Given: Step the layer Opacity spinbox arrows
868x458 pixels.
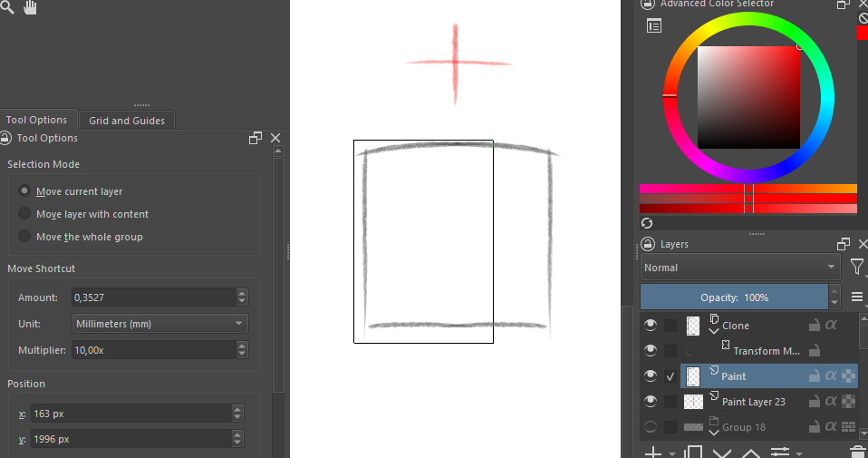Looking at the screenshot, I should coord(834,297).
